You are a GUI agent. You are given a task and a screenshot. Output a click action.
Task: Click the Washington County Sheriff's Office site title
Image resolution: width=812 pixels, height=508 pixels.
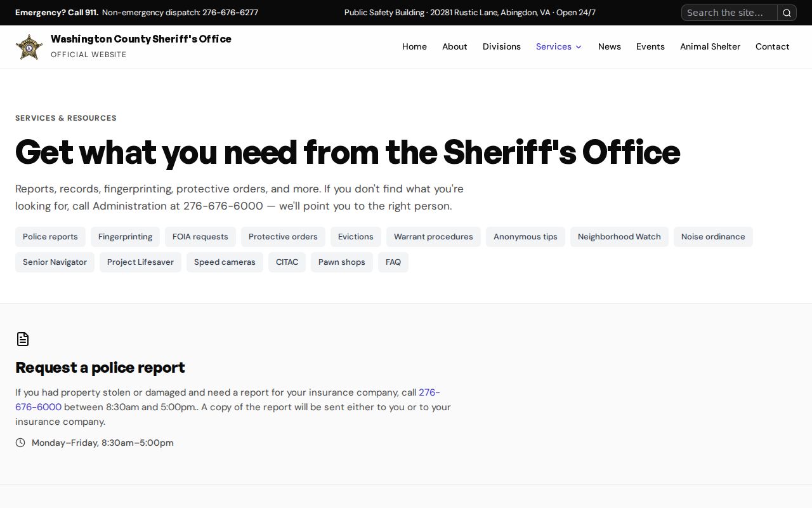coord(141,39)
